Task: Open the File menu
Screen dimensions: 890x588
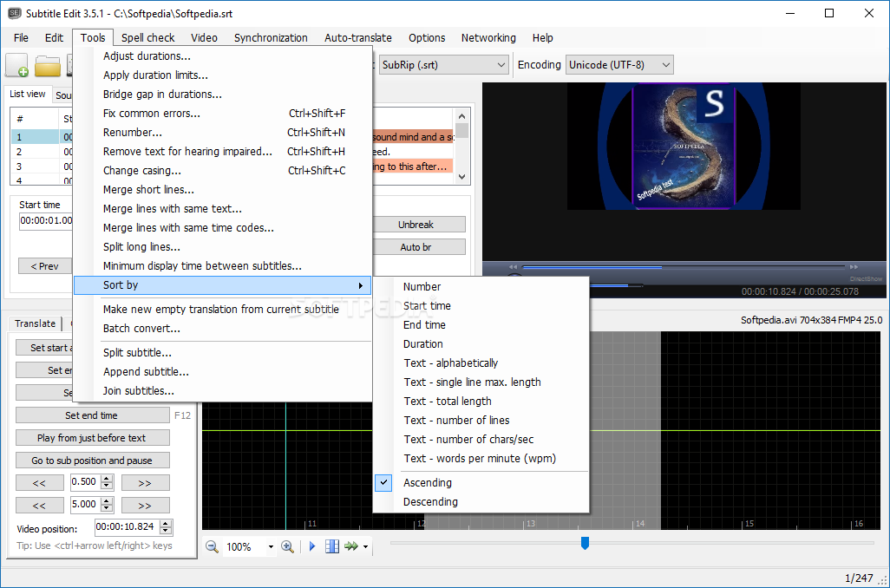Action: click(21, 38)
